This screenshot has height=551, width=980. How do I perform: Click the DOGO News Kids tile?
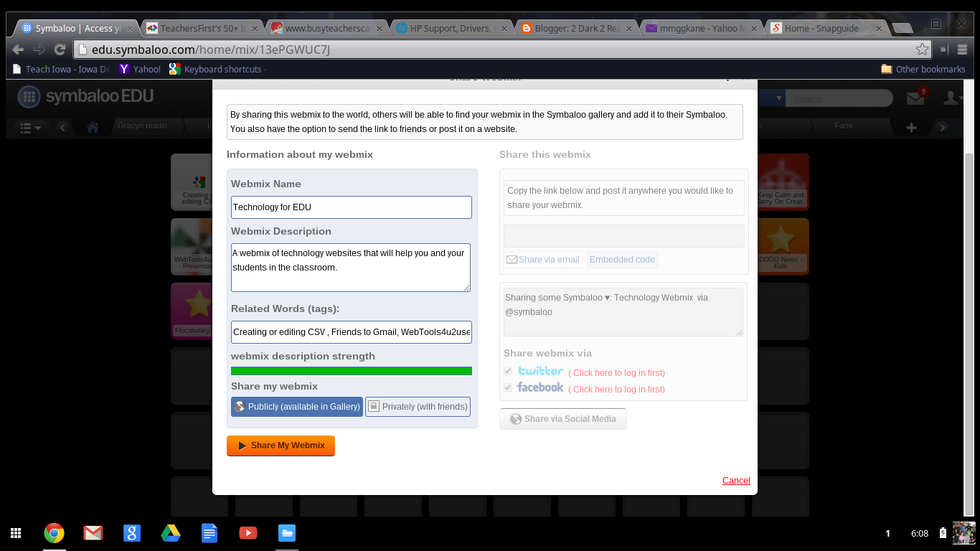(783, 246)
